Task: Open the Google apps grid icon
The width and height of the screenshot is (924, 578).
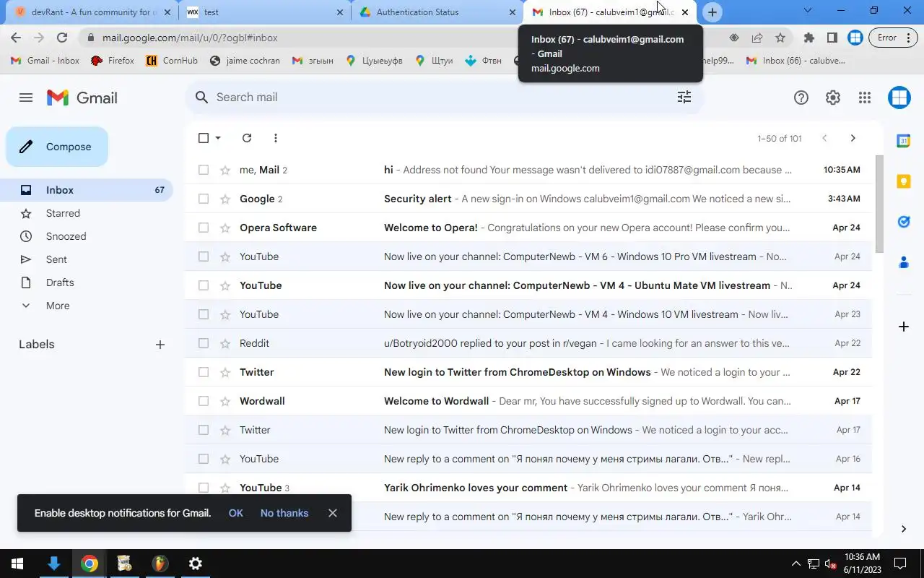Action: (865, 98)
